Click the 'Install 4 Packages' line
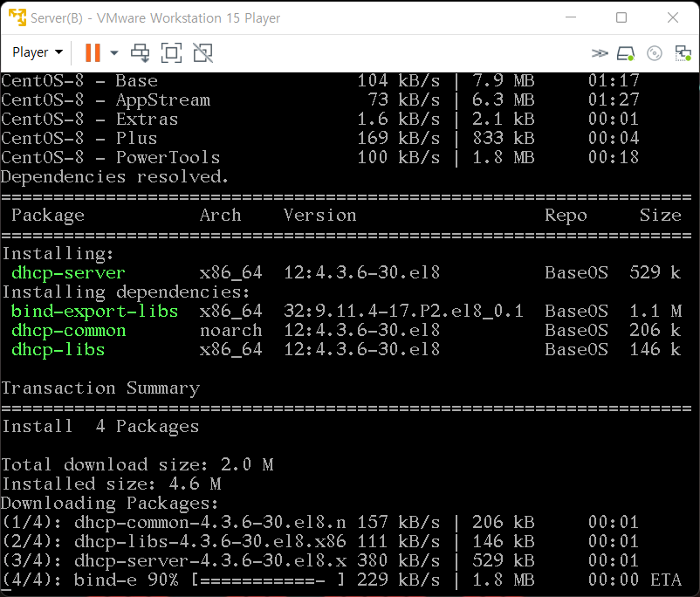The image size is (700, 597). tap(100, 427)
